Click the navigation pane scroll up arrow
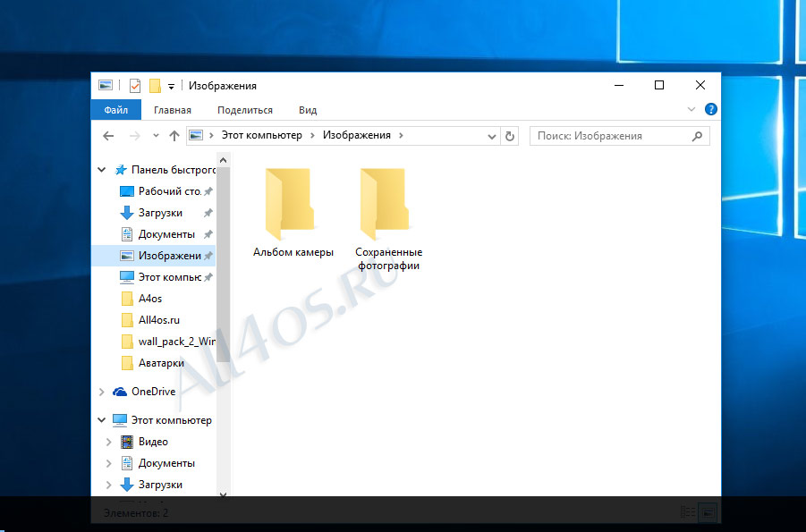806x532 pixels. 223,160
